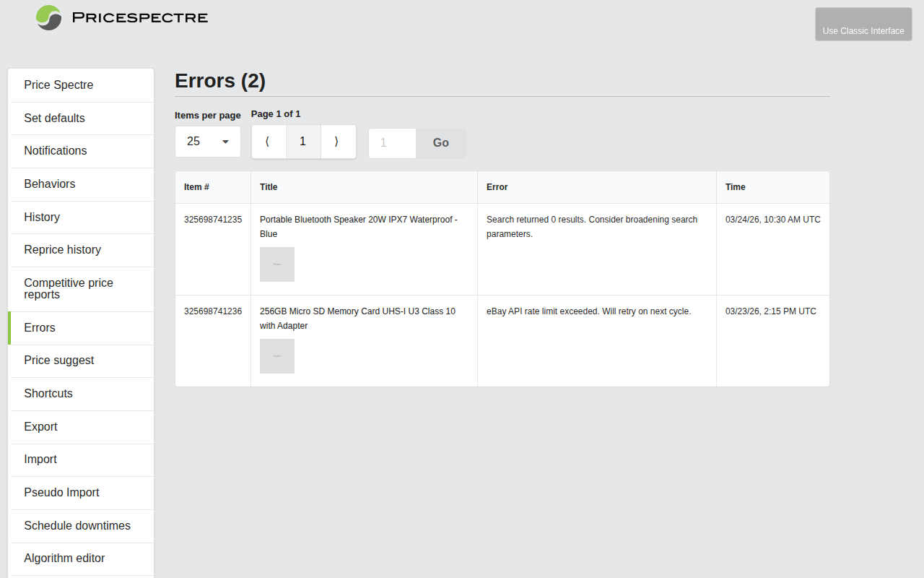
Task: Open the Pseudo Import section
Action: (x=61, y=493)
